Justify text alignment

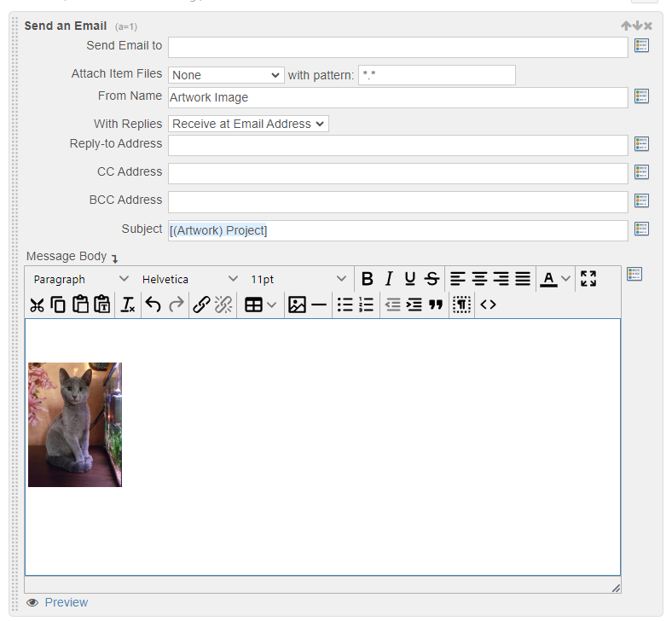[523, 279]
